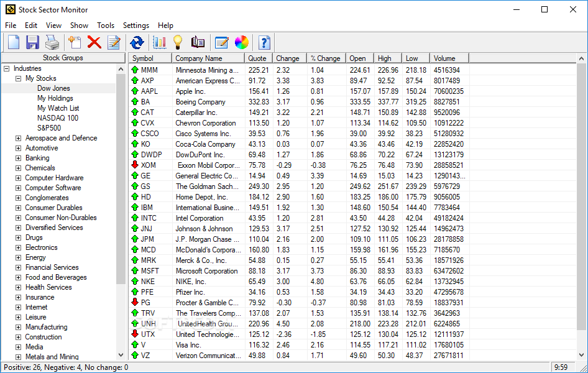Click the Positive/Negative status bar text

[66, 367]
